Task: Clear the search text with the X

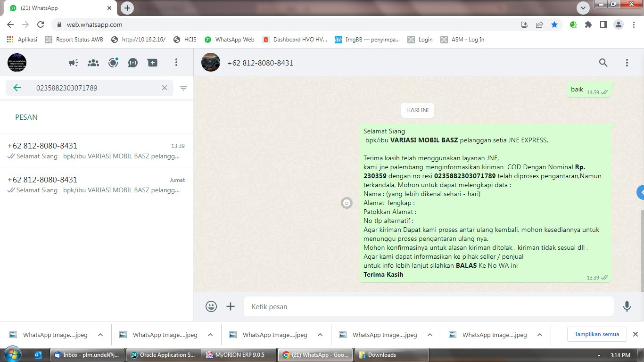Action: click(x=165, y=88)
